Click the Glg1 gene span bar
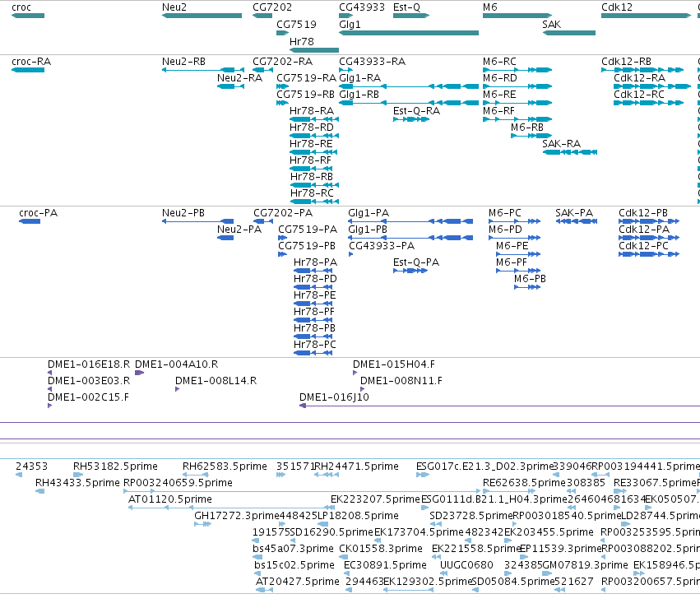700x594 pixels. point(409,33)
